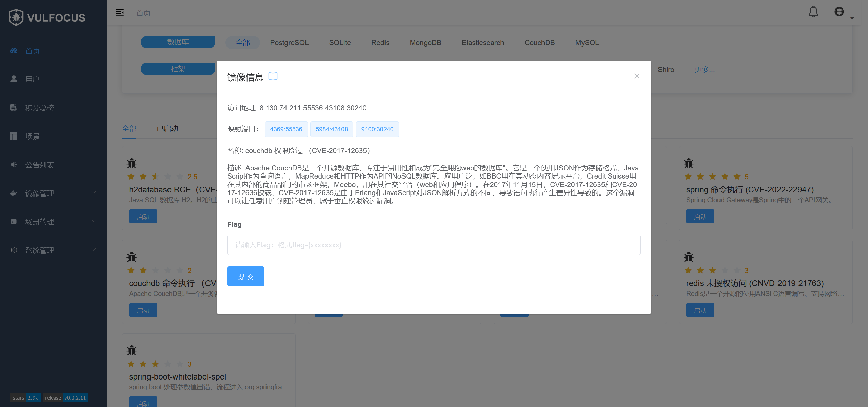Click the 首页 dashboard sidebar icon
868x407 pixels.
(14, 51)
